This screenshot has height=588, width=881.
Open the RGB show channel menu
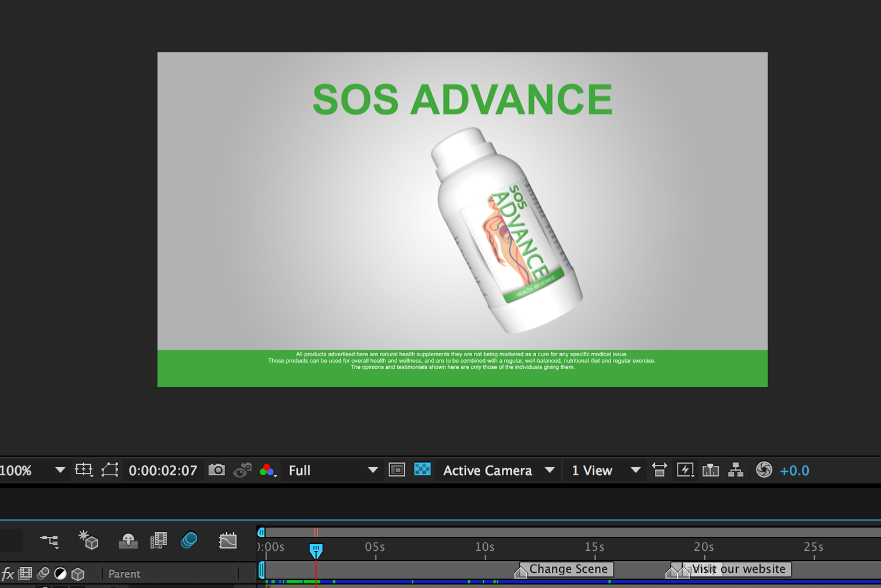[x=267, y=470]
